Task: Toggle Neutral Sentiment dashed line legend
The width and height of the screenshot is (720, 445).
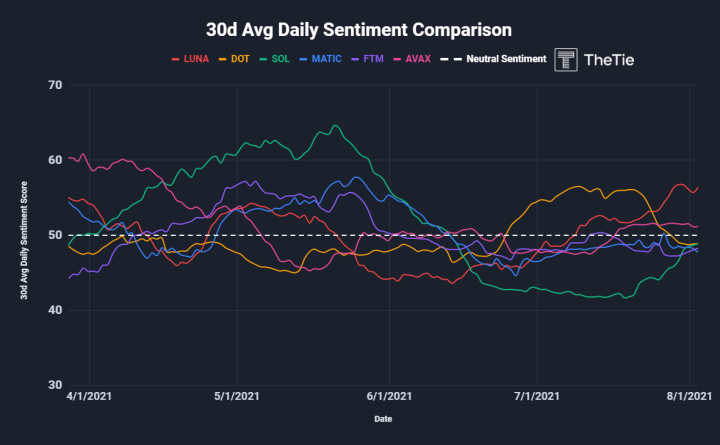Action: [493, 59]
